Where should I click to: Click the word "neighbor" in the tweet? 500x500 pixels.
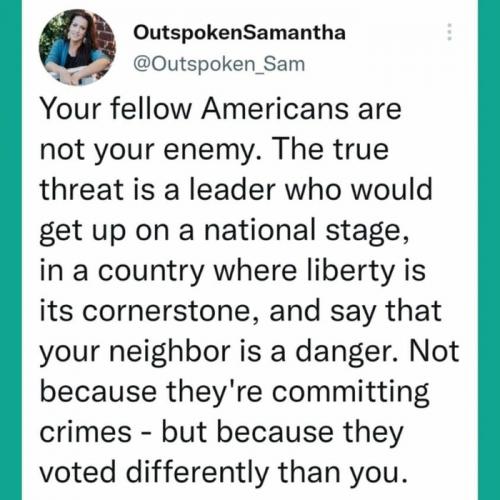coord(170,353)
